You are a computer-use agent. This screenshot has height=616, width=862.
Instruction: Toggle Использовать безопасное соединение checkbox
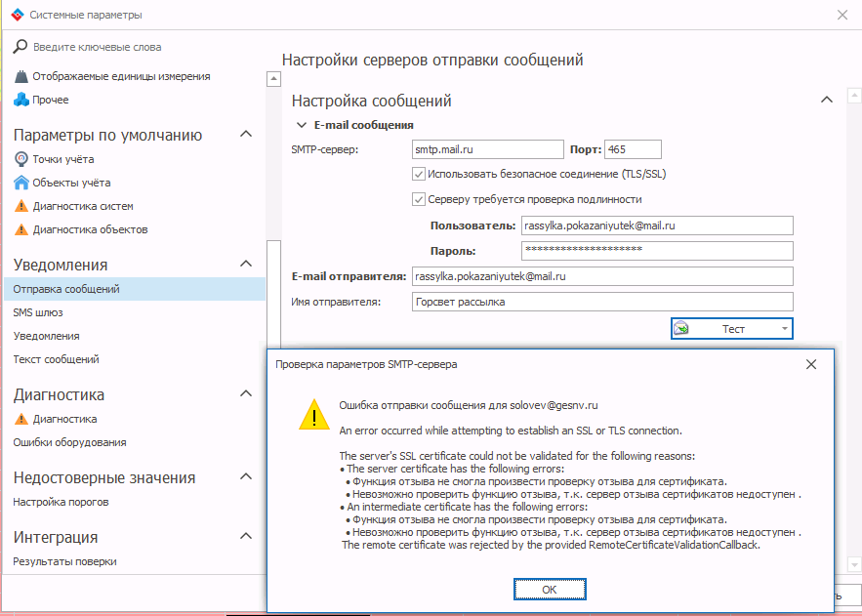[x=419, y=175]
